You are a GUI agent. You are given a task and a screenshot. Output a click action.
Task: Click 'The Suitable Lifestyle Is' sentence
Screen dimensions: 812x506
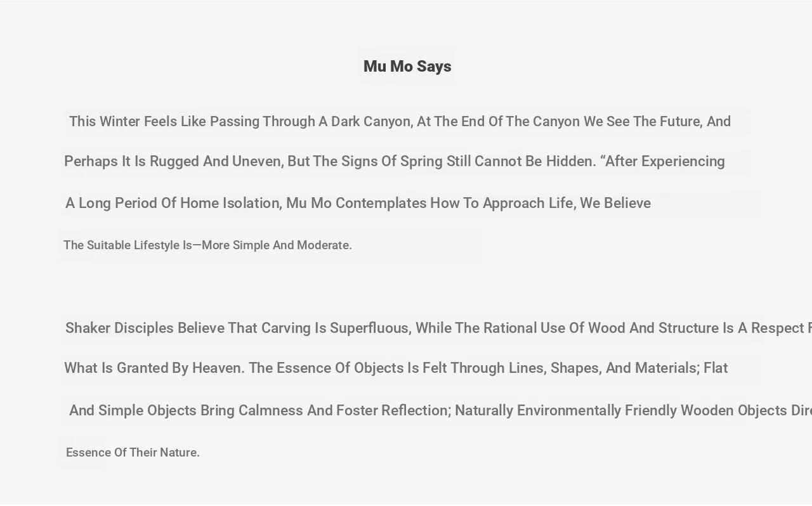tap(207, 245)
